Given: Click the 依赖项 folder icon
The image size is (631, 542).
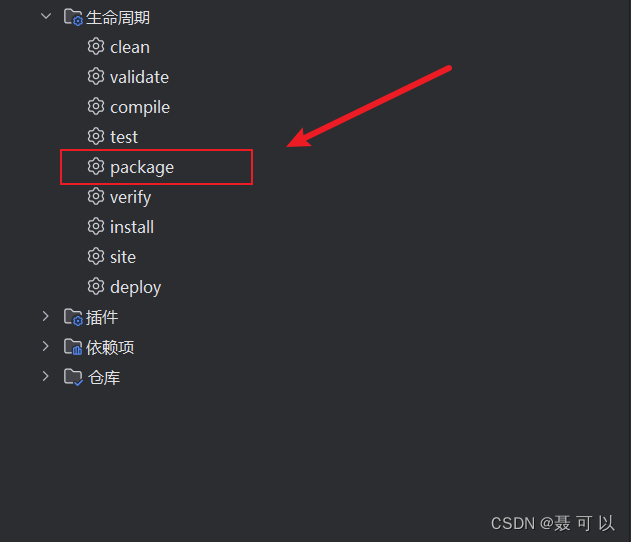Looking at the screenshot, I should (73, 347).
